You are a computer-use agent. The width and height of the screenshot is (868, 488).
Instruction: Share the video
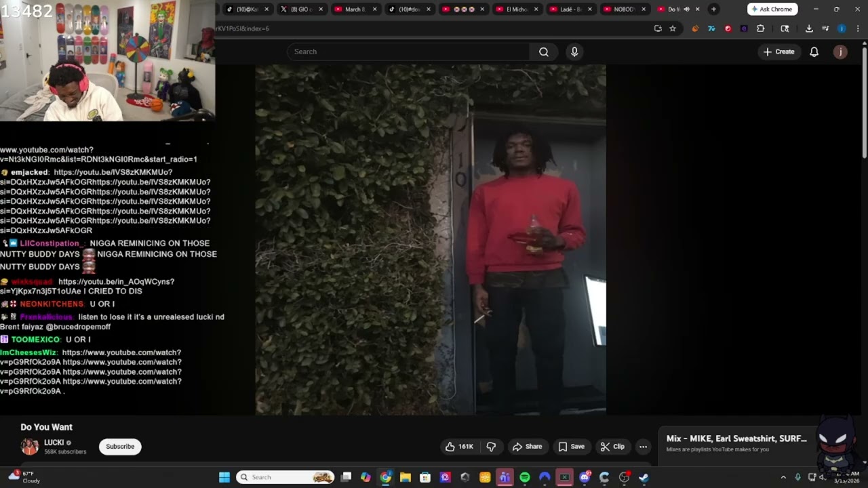pos(528,447)
